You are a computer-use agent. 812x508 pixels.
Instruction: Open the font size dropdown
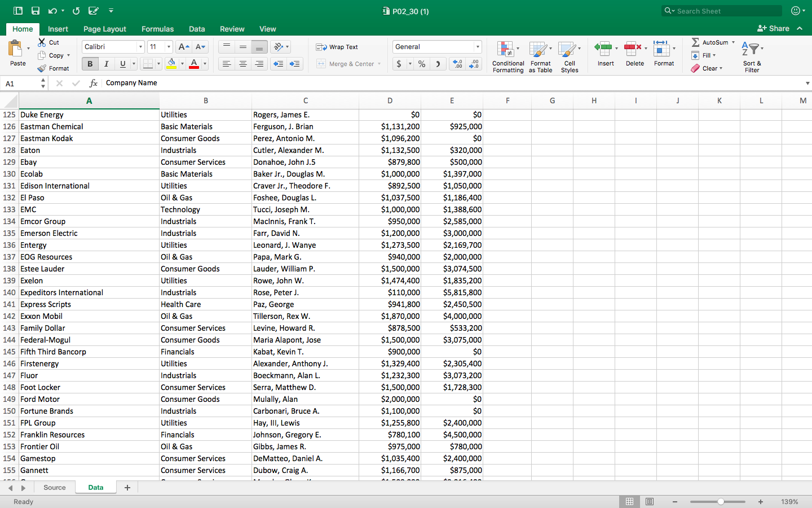tap(169, 47)
